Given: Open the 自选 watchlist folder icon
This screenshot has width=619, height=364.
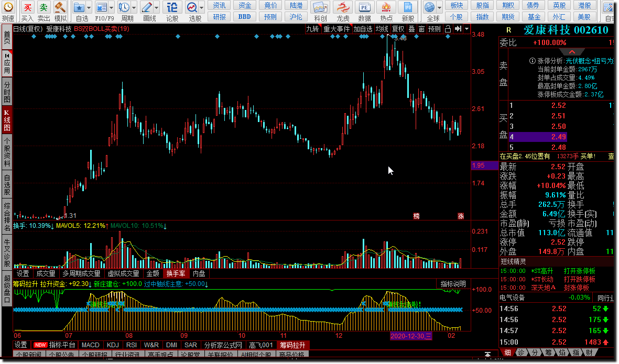Looking at the screenshot, I should pos(79,7).
